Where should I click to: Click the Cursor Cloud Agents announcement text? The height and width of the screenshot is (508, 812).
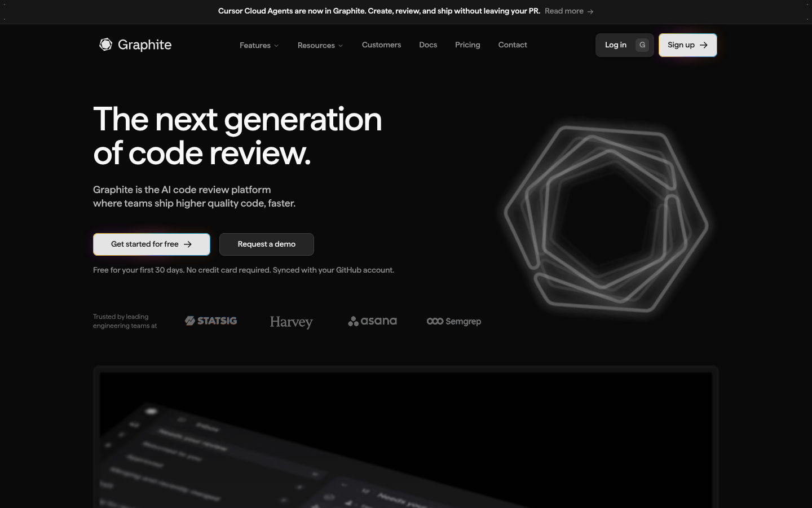[x=379, y=11]
